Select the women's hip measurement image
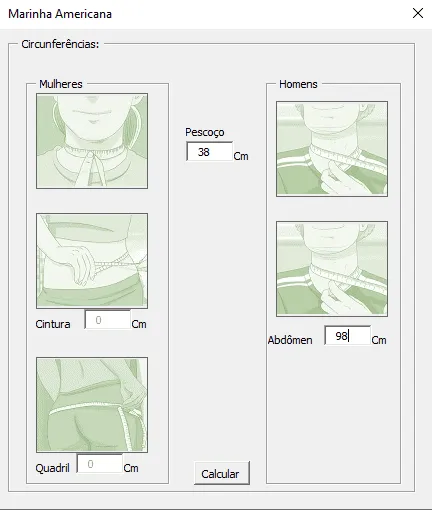 pos(92,405)
